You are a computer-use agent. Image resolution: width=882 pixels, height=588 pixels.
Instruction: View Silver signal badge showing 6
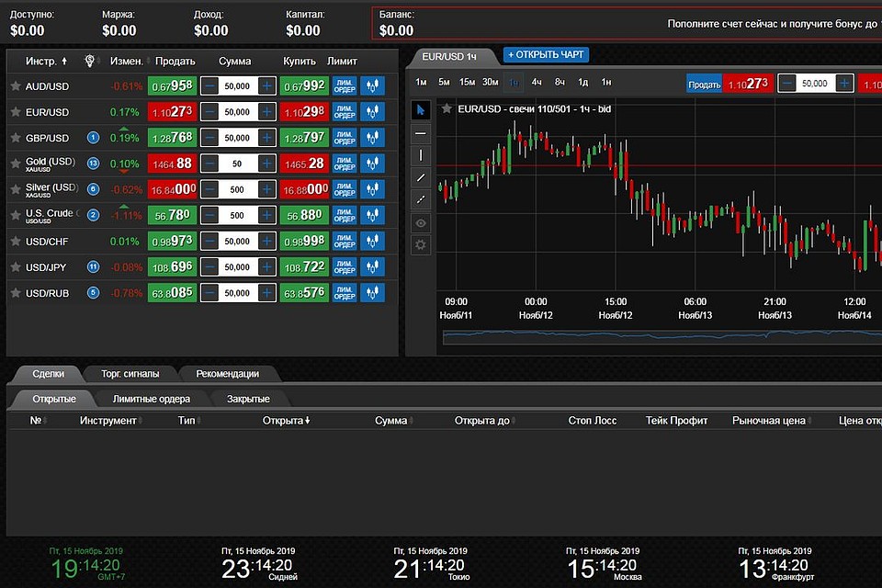(x=94, y=189)
